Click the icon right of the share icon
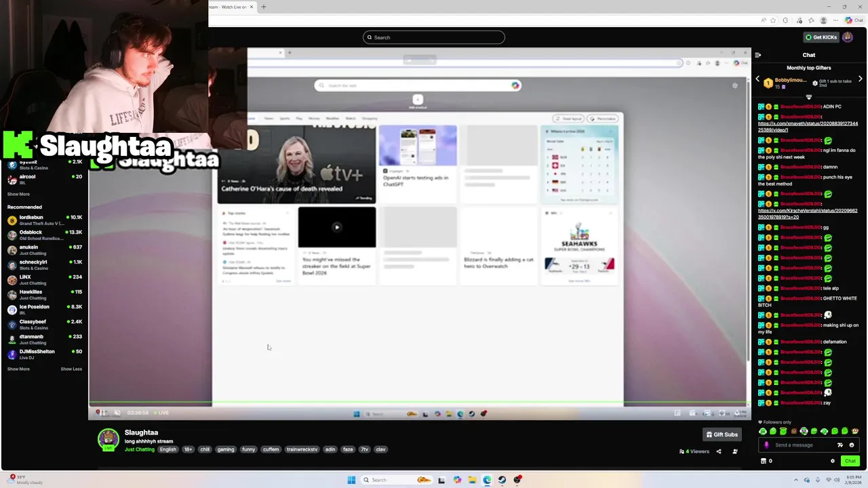 (735, 451)
